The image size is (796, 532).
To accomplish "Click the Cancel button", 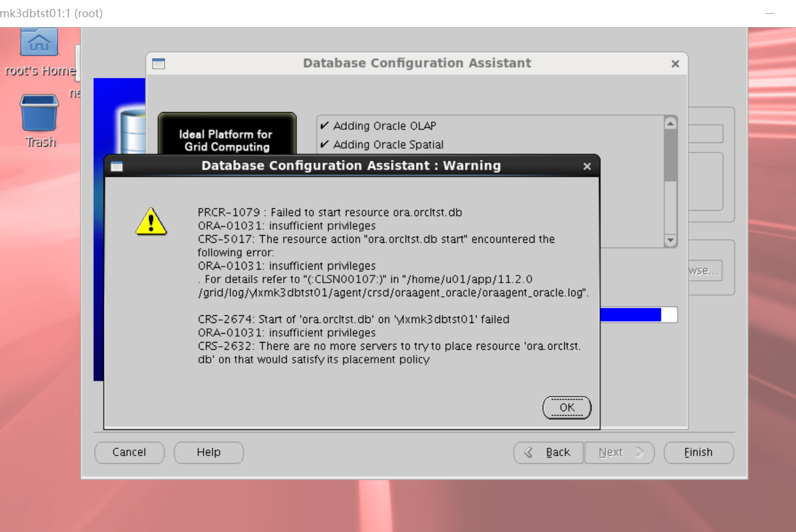I will 129,452.
